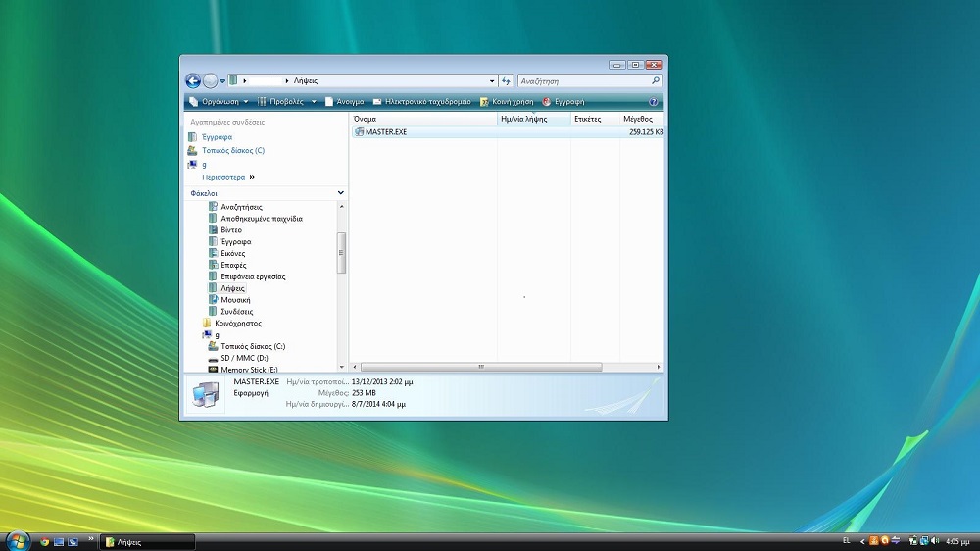The height and width of the screenshot is (551, 980).
Task: Sort by the Ημ/νία λήψης column header
Action: [534, 119]
